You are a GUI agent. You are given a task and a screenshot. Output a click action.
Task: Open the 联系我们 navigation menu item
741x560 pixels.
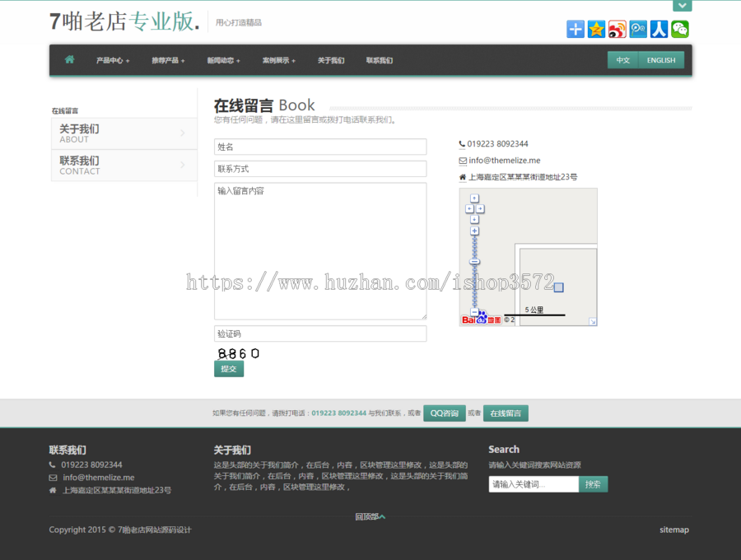point(380,59)
